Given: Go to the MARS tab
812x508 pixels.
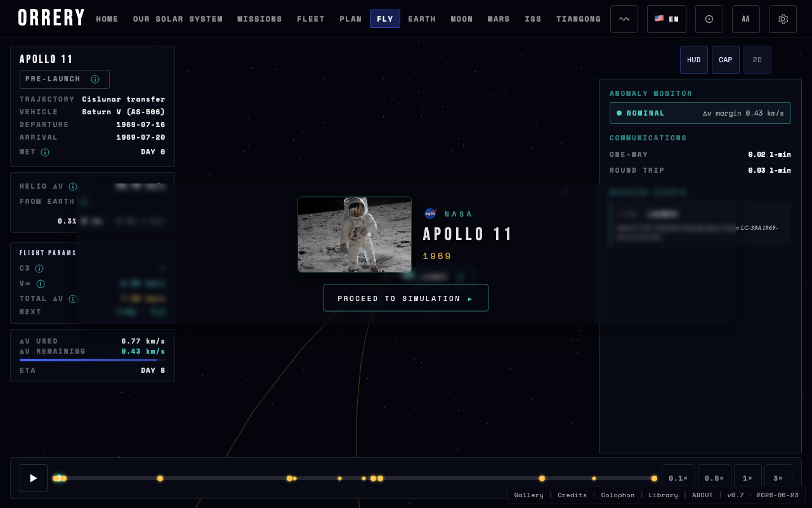Looking at the screenshot, I should coord(499,19).
